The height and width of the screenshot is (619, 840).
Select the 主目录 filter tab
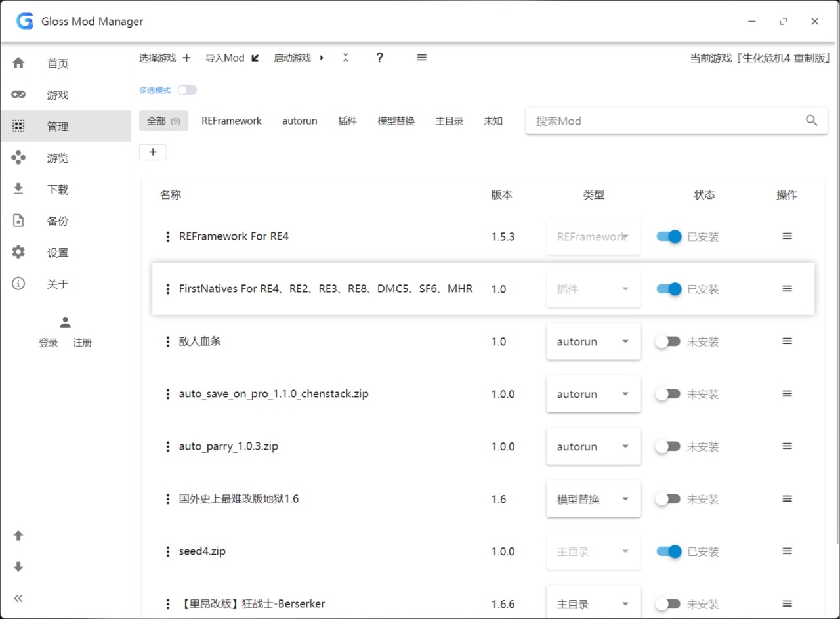click(450, 121)
